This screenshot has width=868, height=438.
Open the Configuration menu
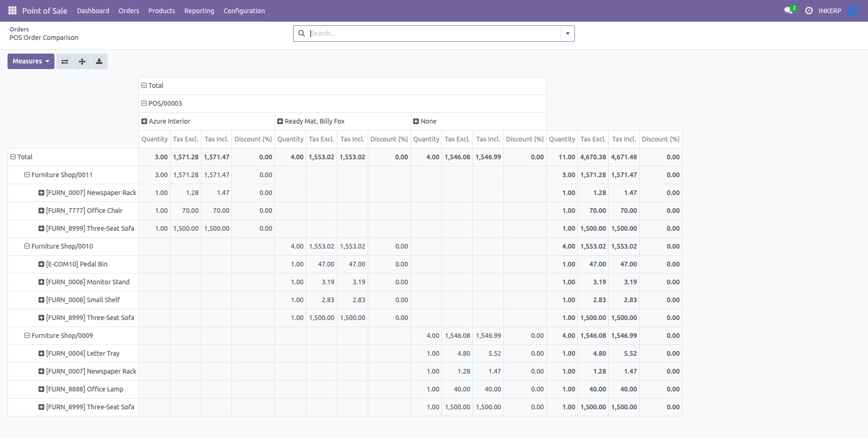click(x=244, y=10)
